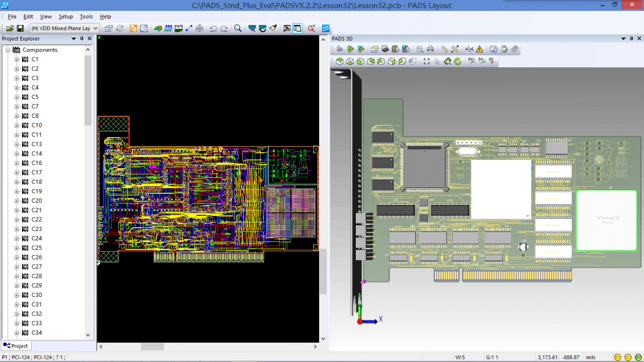Screen dimensions: 644x362
Task: Open the Setup menu
Action: point(66,17)
